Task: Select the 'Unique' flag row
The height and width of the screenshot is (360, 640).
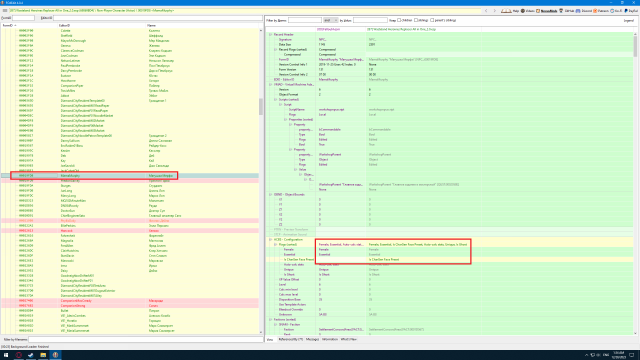Action: [x=450, y=269]
